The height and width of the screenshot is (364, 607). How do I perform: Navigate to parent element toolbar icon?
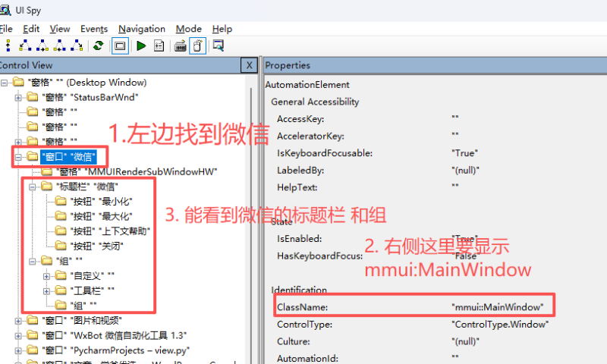pyautogui.click(x=8, y=45)
